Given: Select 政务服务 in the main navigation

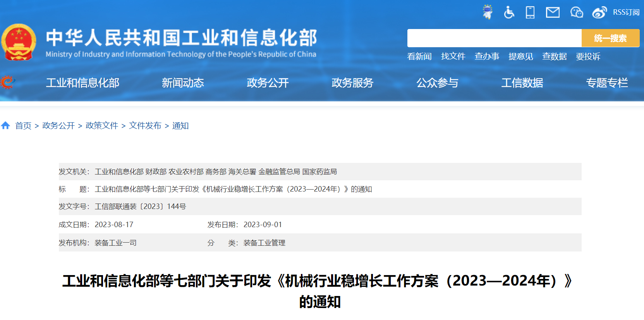Looking at the screenshot, I should (352, 83).
